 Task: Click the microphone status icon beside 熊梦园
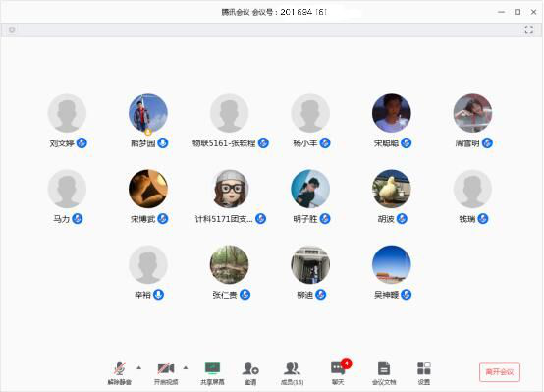(163, 143)
